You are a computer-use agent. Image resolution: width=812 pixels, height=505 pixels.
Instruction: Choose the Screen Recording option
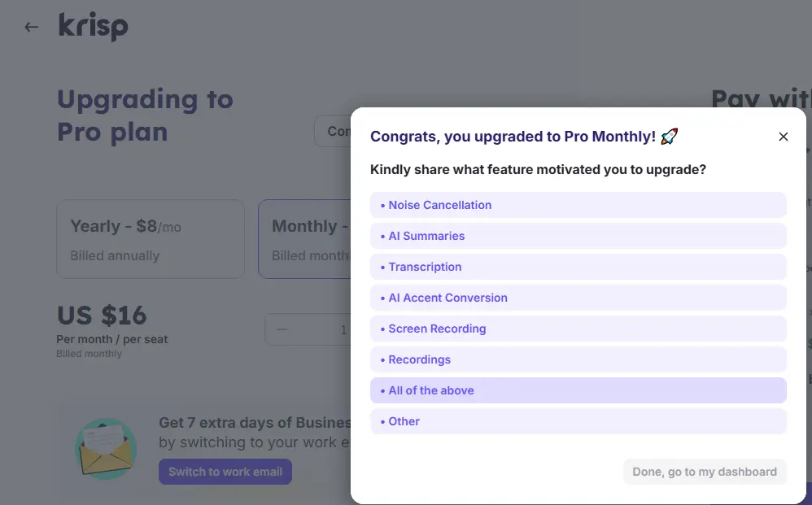pos(578,329)
